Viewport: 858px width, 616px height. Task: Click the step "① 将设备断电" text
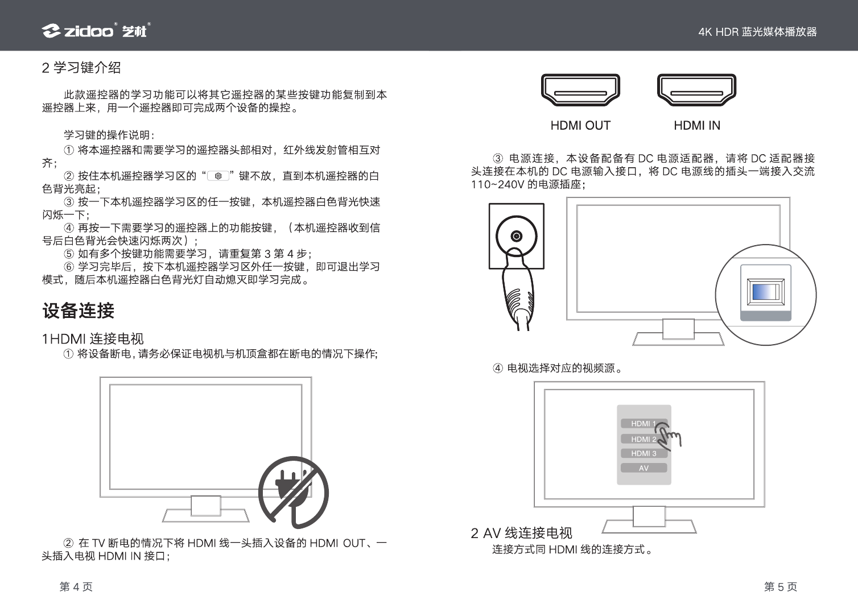tap(220, 354)
